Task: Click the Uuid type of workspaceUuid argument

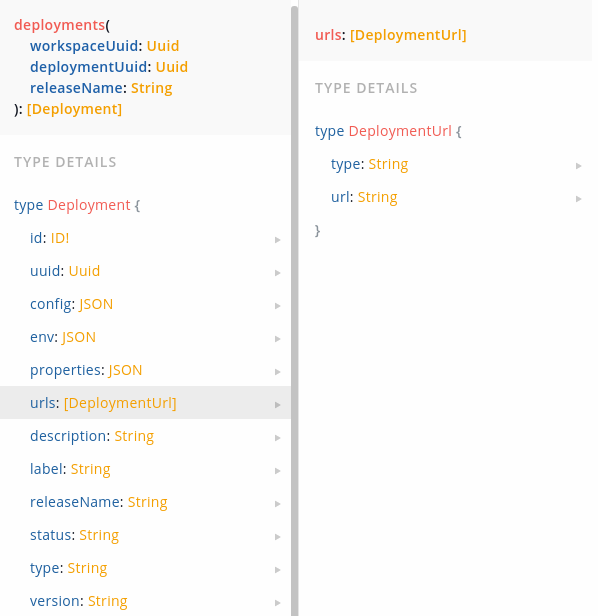Action: coord(163,46)
